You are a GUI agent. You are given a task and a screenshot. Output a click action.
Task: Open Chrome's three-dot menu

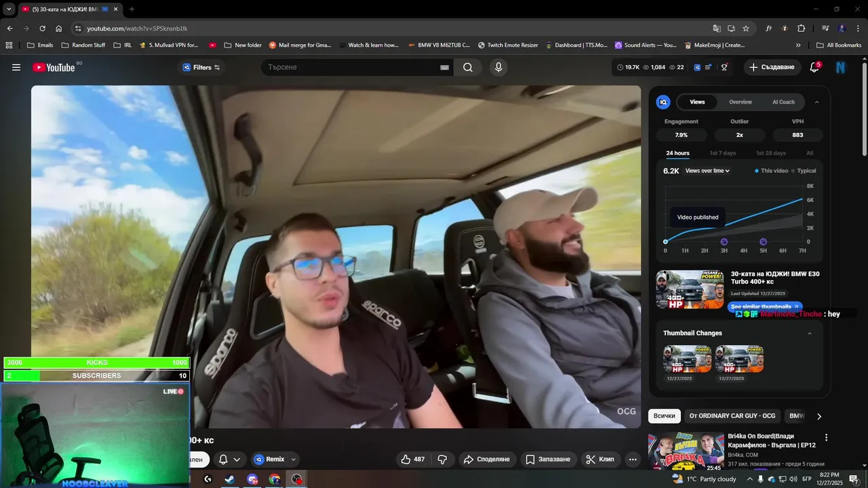[858, 28]
